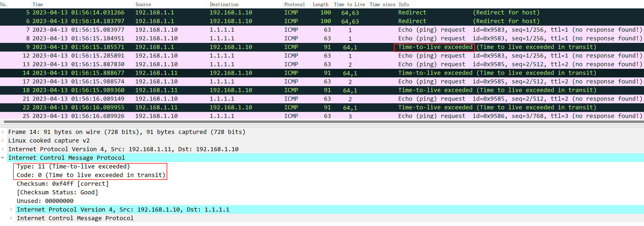Click the Info column header
This screenshot has height=226, width=644.
pyautogui.click(x=520, y=4)
